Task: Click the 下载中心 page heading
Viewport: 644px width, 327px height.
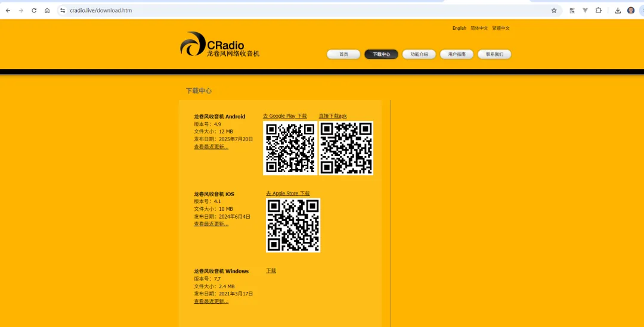Action: coord(199,91)
